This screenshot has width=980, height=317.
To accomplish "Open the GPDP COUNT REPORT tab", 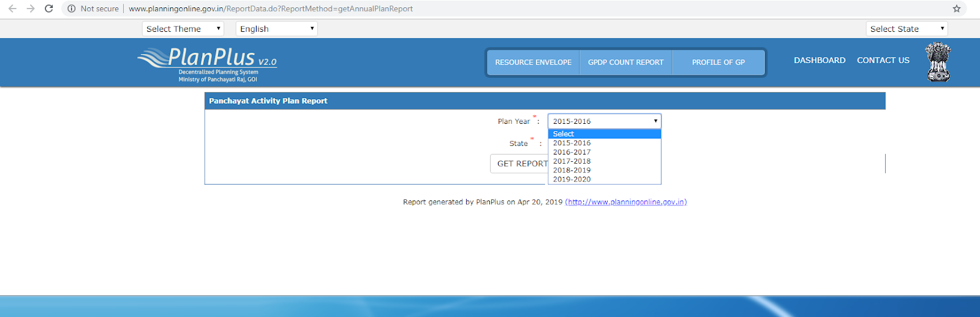I will [x=626, y=63].
